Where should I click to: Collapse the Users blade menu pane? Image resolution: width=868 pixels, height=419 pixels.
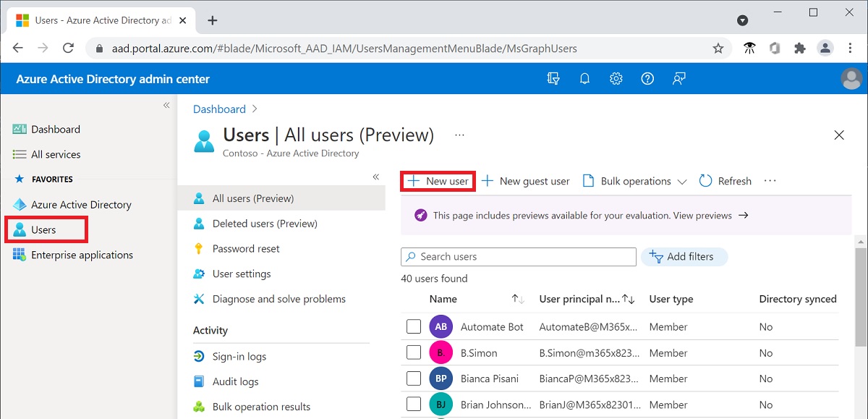tap(376, 177)
